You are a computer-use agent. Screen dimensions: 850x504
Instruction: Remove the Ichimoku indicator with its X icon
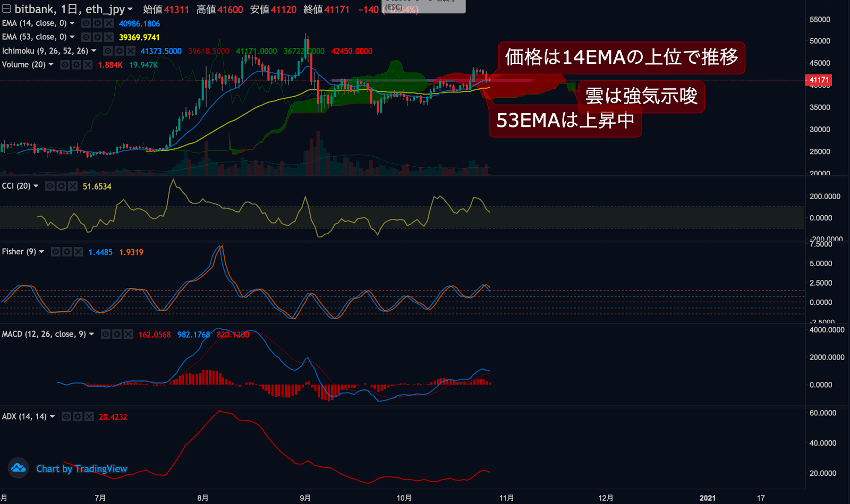click(131, 50)
